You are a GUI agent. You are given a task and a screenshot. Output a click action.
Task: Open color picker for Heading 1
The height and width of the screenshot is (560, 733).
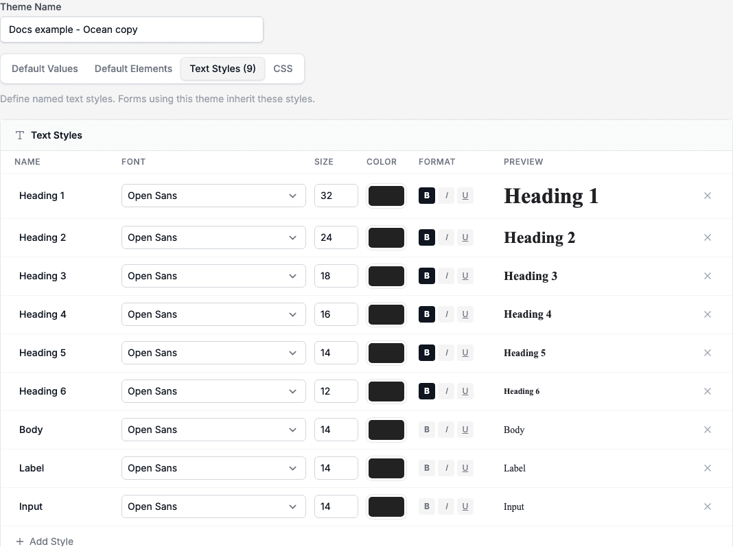[x=386, y=196]
